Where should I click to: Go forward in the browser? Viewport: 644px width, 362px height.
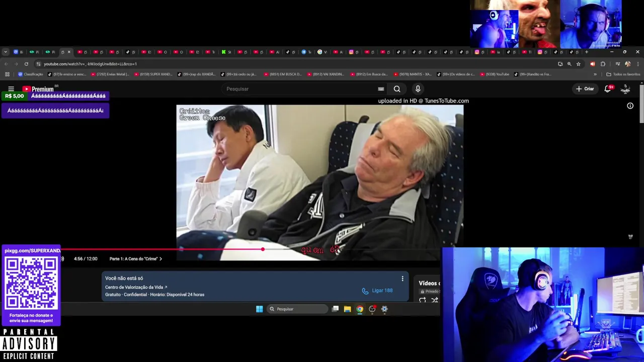click(16, 64)
